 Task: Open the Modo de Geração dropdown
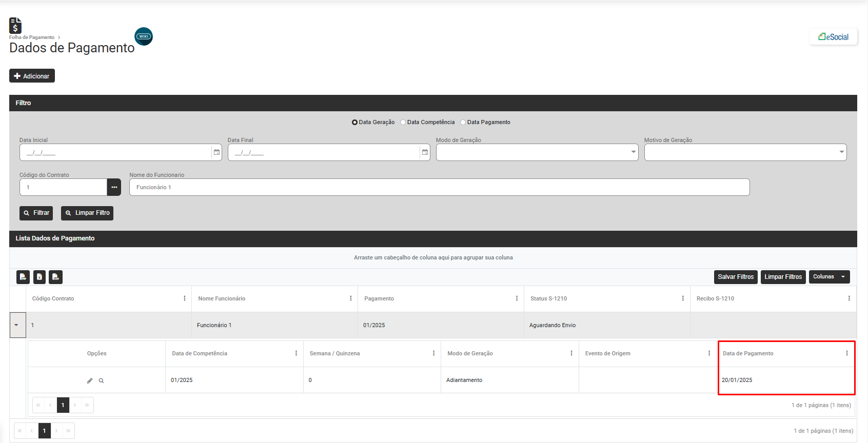tap(537, 152)
